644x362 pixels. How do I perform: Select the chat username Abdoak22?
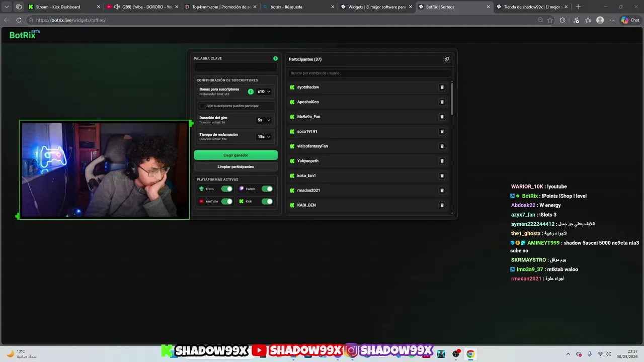tap(523, 205)
